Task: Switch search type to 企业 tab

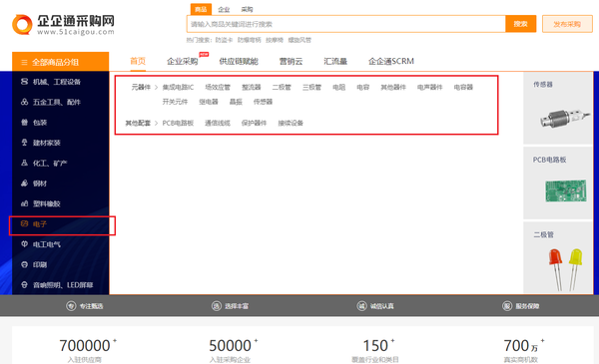Action: tap(224, 10)
